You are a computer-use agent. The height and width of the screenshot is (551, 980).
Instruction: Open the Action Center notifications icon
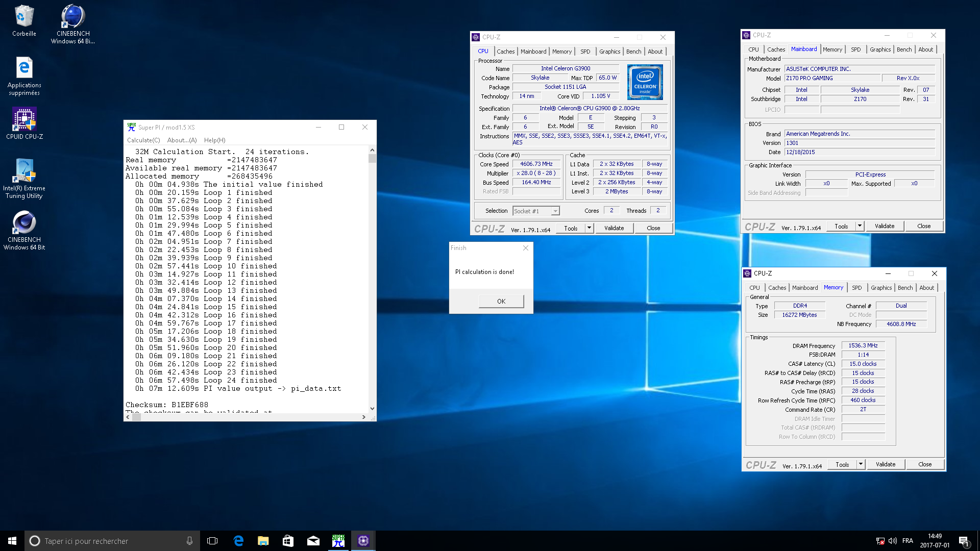(964, 541)
